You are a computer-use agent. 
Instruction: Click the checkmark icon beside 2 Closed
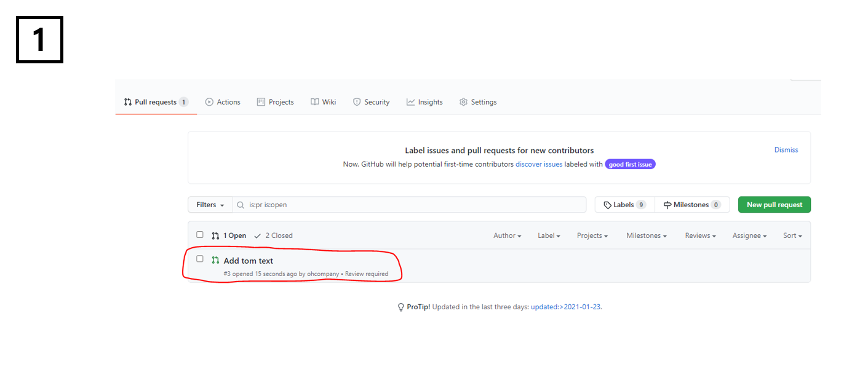(x=258, y=235)
